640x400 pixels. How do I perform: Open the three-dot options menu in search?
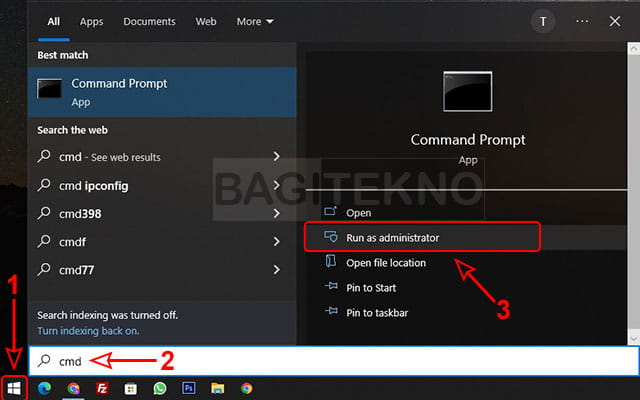click(582, 21)
